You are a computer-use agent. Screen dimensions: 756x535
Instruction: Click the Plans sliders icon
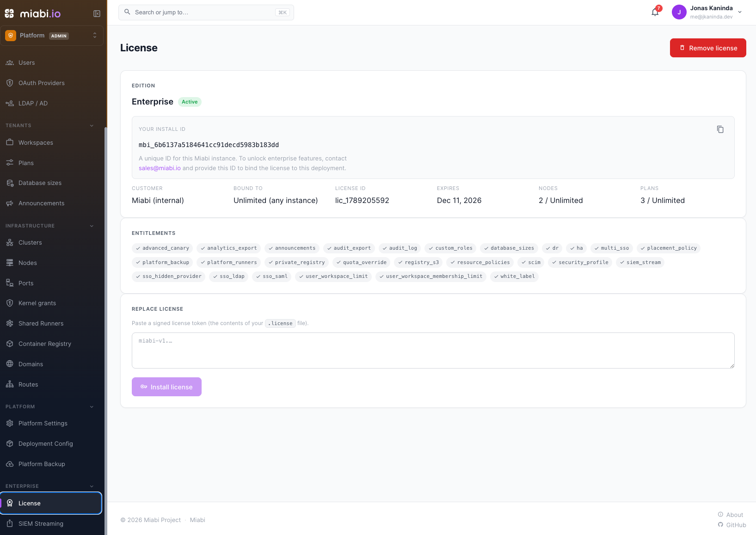10,163
